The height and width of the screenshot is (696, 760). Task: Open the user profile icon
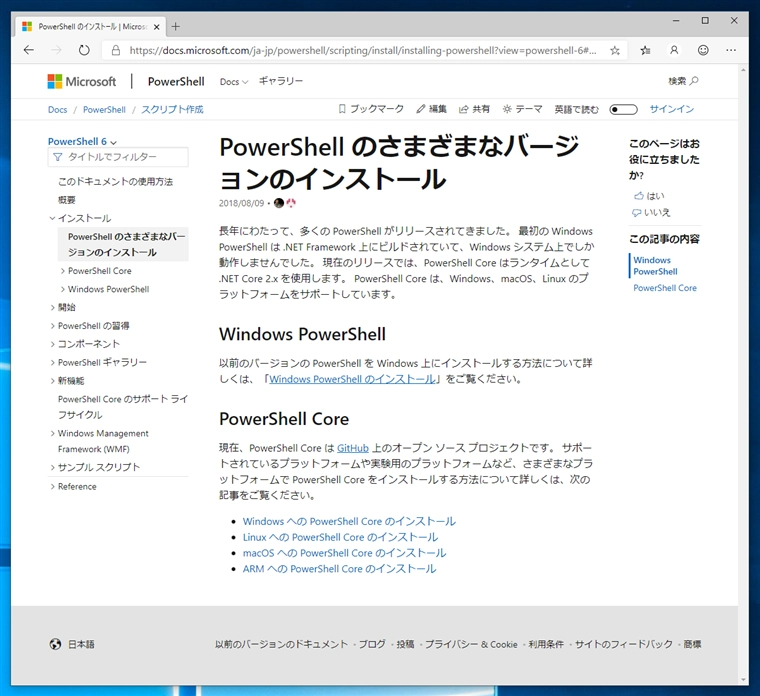[x=674, y=50]
